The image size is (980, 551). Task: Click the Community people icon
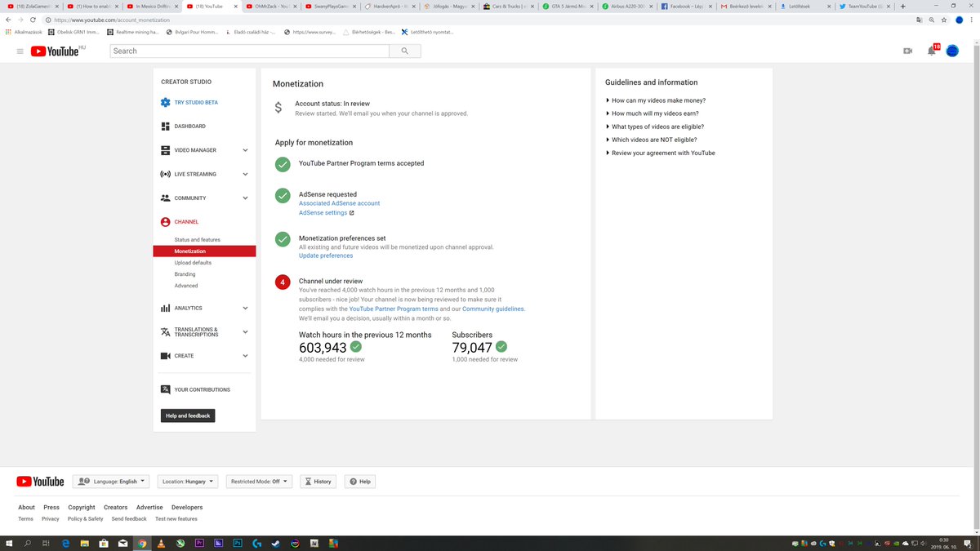coord(166,198)
